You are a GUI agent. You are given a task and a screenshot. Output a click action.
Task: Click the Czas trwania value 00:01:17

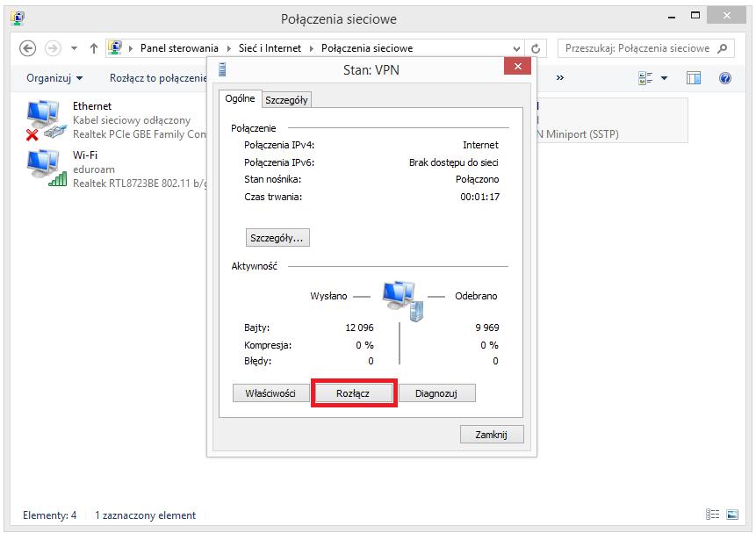coord(479,197)
